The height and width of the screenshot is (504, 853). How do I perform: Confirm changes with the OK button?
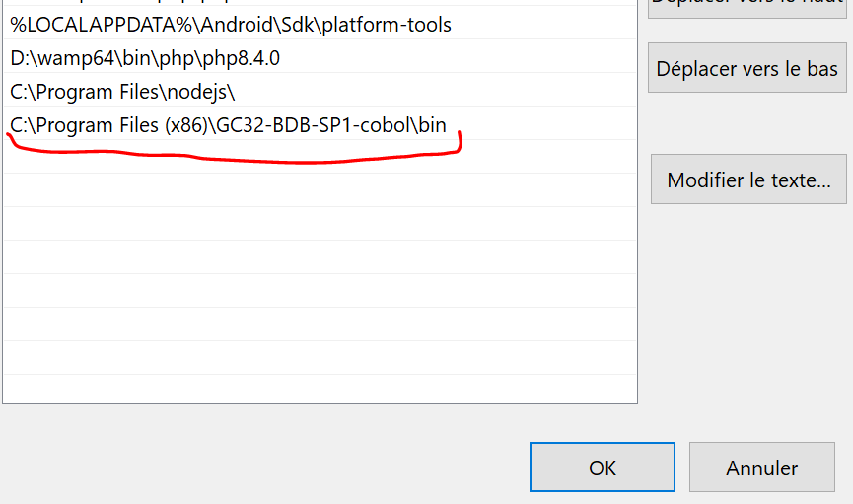click(x=602, y=468)
